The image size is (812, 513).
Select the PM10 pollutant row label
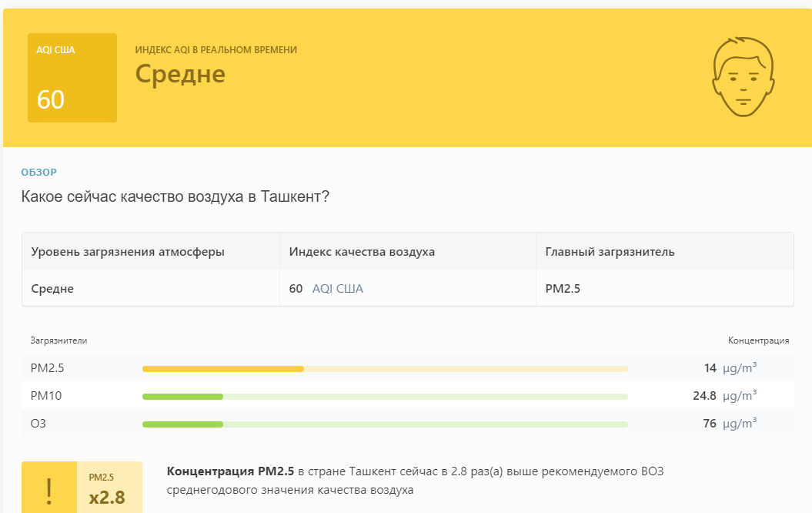tap(45, 396)
